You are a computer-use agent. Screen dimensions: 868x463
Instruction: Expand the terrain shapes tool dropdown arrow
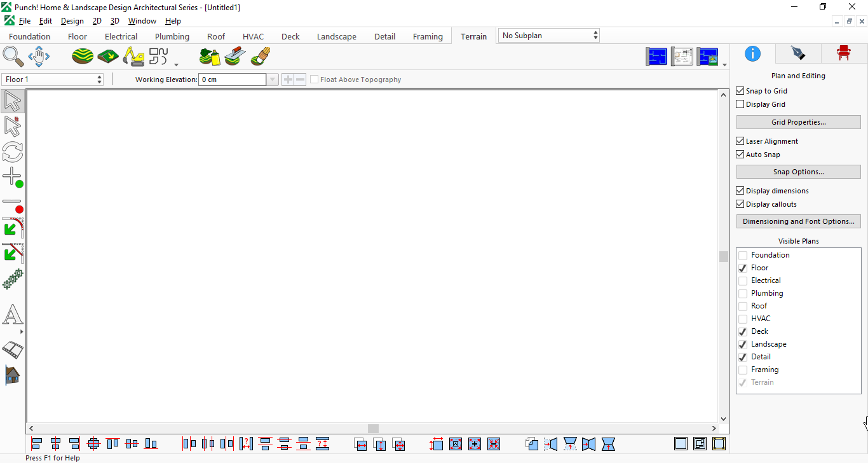pos(176,64)
